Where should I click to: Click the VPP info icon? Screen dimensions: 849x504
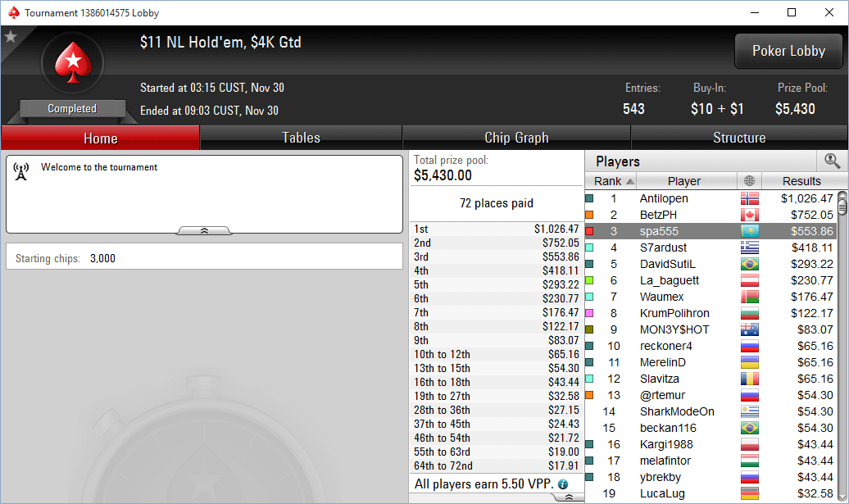coord(562,484)
